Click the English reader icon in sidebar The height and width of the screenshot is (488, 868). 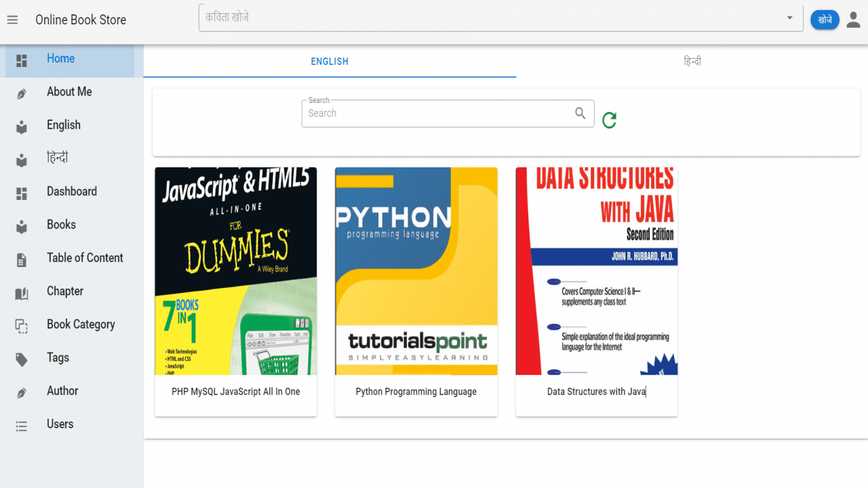[22, 127]
